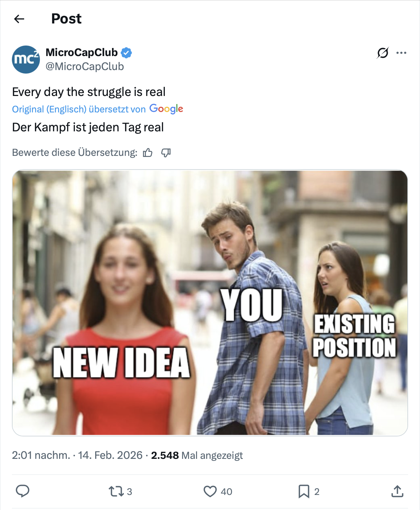Open the three-dot more options menu

(401, 53)
